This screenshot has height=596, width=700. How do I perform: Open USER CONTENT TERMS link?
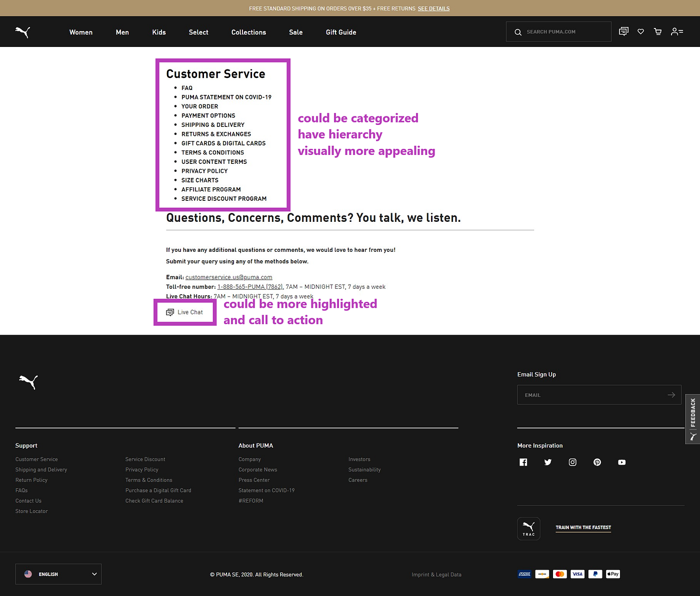pos(214,162)
